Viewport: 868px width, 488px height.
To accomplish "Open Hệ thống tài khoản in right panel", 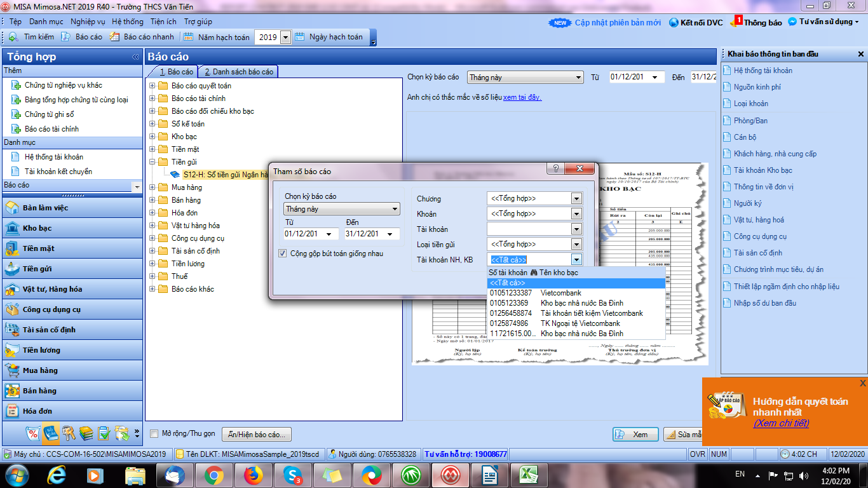I will 763,71.
